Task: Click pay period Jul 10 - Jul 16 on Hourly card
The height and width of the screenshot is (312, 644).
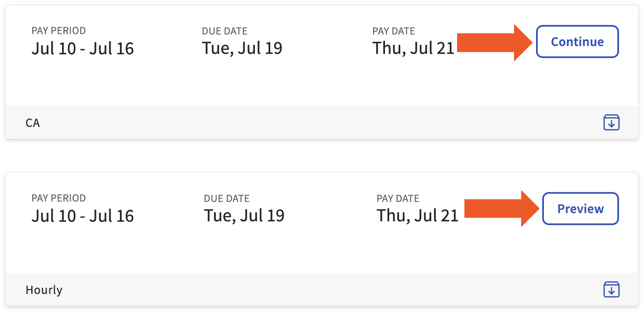Action: pyautogui.click(x=83, y=215)
